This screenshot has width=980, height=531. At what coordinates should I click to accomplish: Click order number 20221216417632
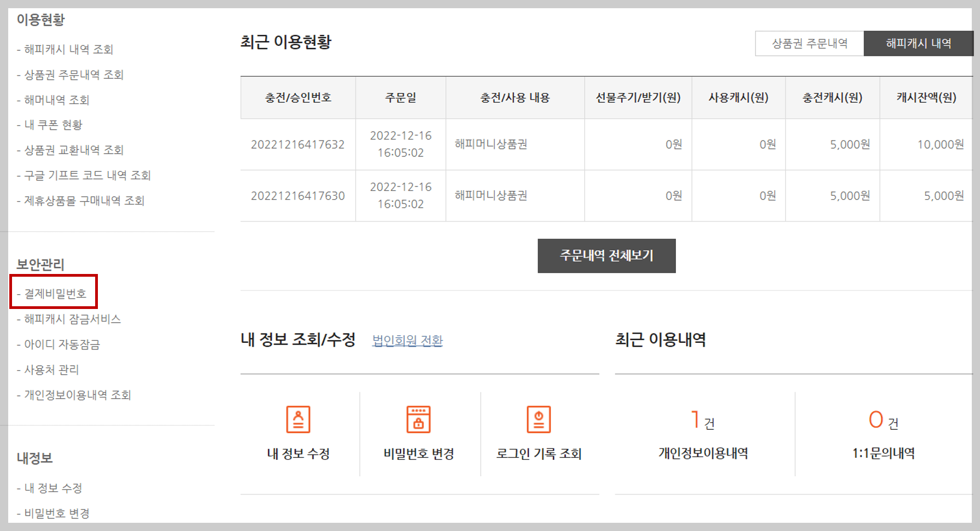[298, 144]
